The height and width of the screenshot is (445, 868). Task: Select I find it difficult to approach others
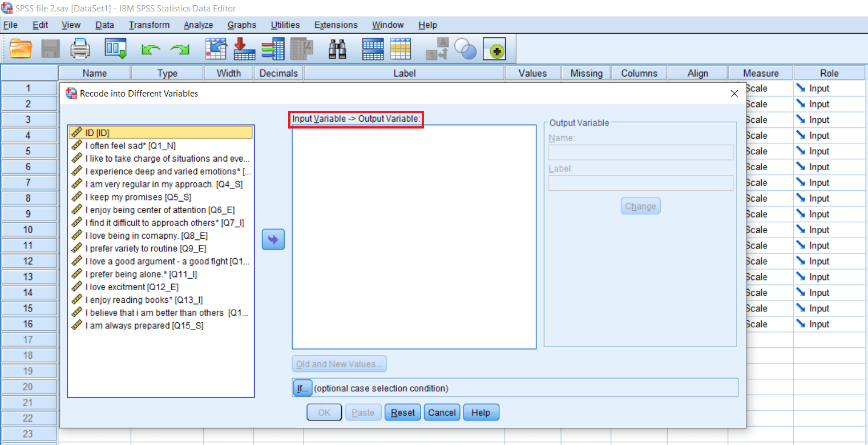161,223
